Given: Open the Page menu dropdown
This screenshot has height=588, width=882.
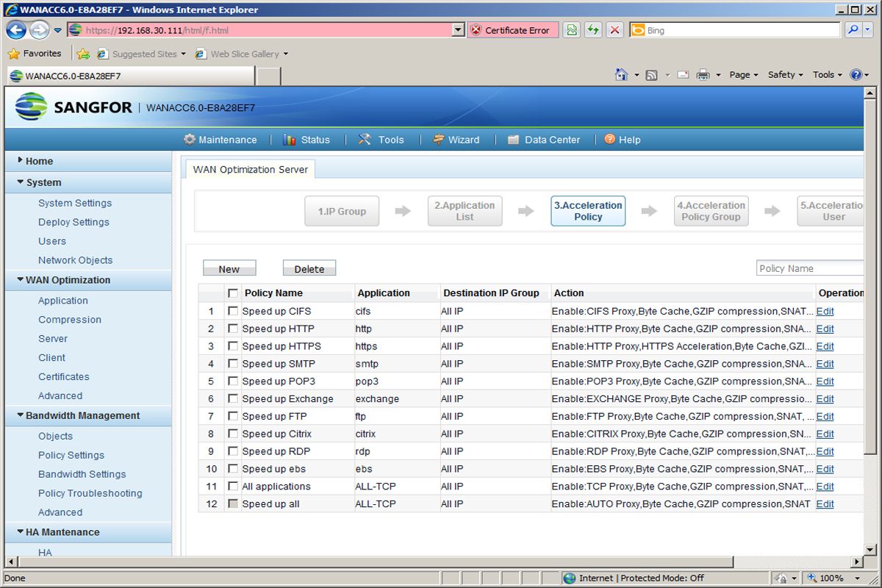Looking at the screenshot, I should coord(743,75).
